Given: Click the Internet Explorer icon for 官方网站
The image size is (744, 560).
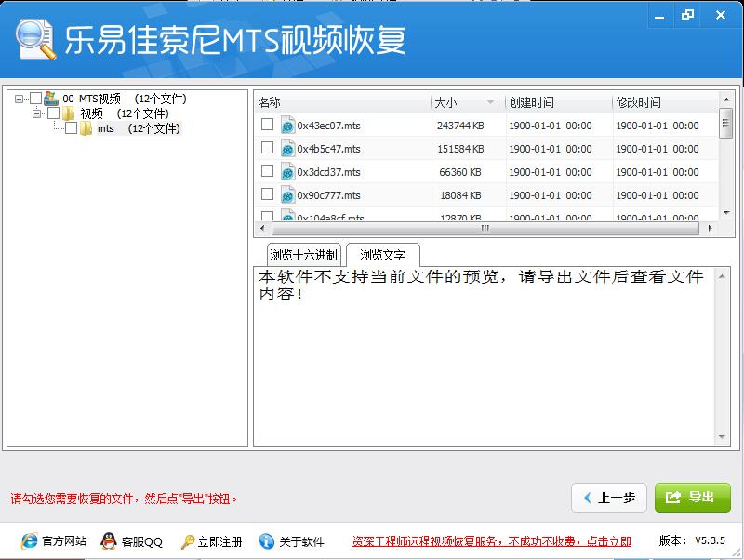Looking at the screenshot, I should pos(29,540).
